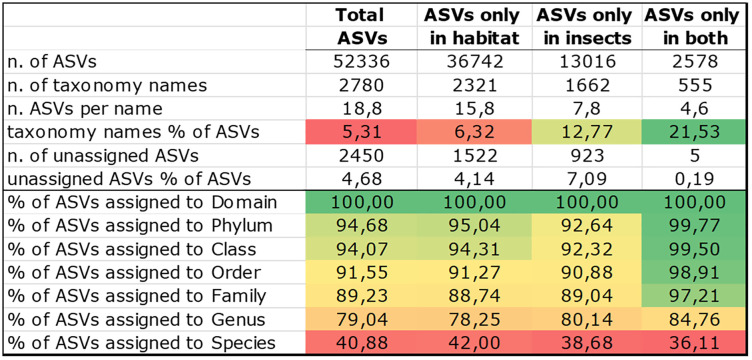This screenshot has height=360, width=752.
Task: Click the n. of taxonomy names row label
Action: (107, 85)
